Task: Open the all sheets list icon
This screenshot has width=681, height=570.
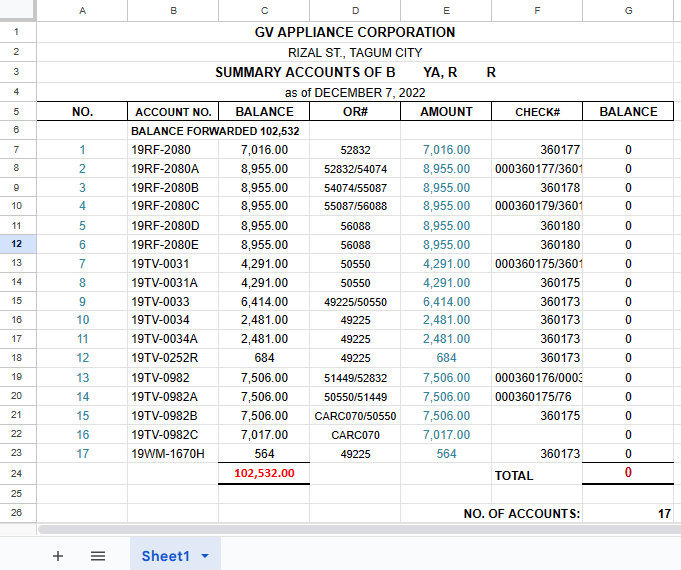Action: (x=98, y=556)
